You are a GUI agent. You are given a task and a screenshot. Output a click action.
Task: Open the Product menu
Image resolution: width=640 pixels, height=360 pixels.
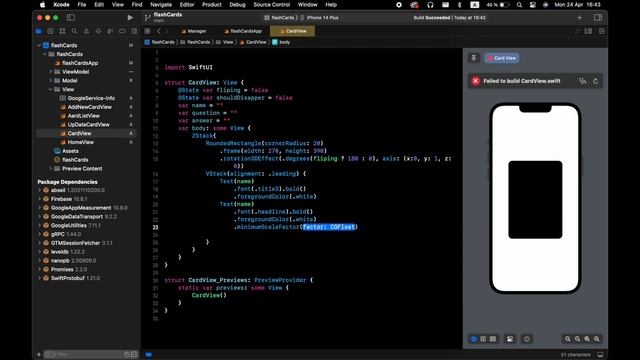tap(211, 5)
